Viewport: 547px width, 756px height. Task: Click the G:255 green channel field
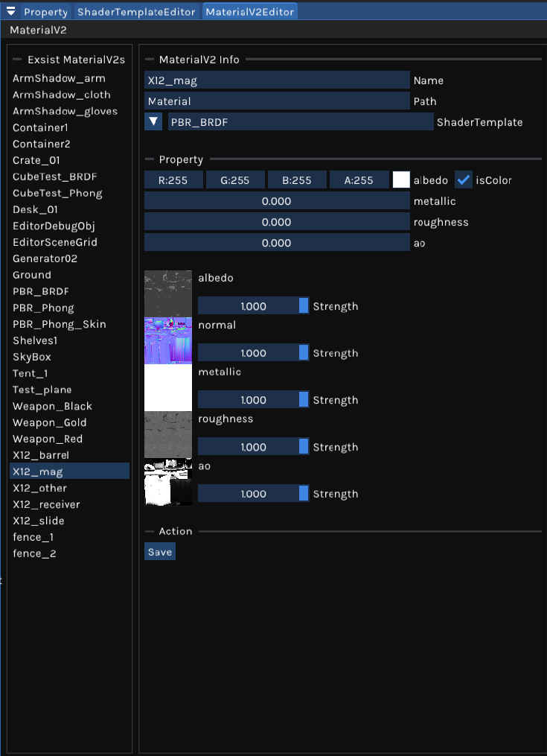(235, 180)
